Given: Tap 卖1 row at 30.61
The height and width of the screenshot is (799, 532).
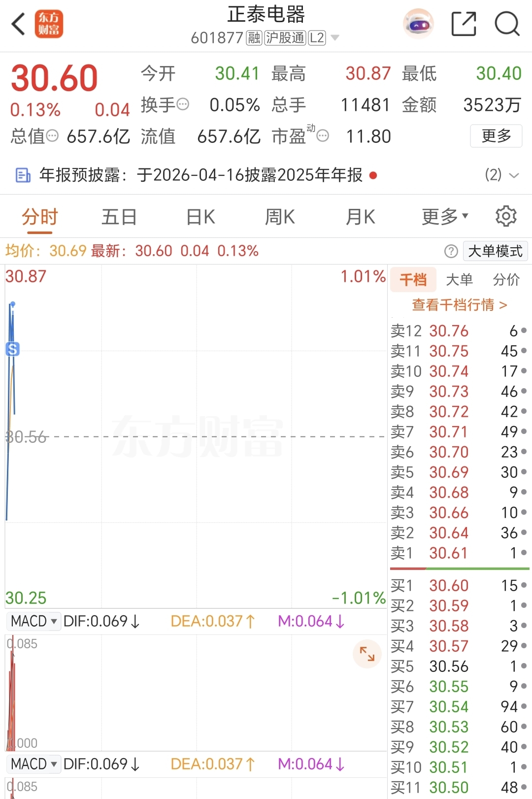Looking at the screenshot, I should click(459, 553).
